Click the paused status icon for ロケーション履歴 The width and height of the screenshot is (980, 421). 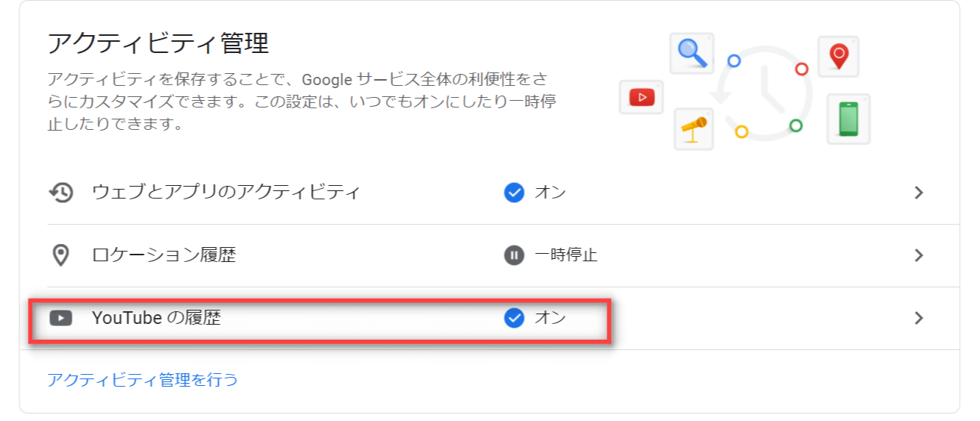(514, 255)
